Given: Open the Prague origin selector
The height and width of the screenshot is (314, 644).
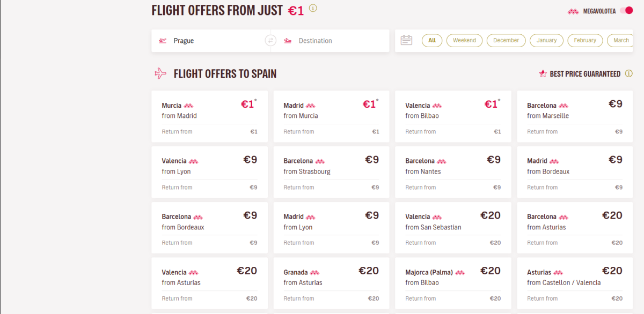Looking at the screenshot, I should coord(211,41).
